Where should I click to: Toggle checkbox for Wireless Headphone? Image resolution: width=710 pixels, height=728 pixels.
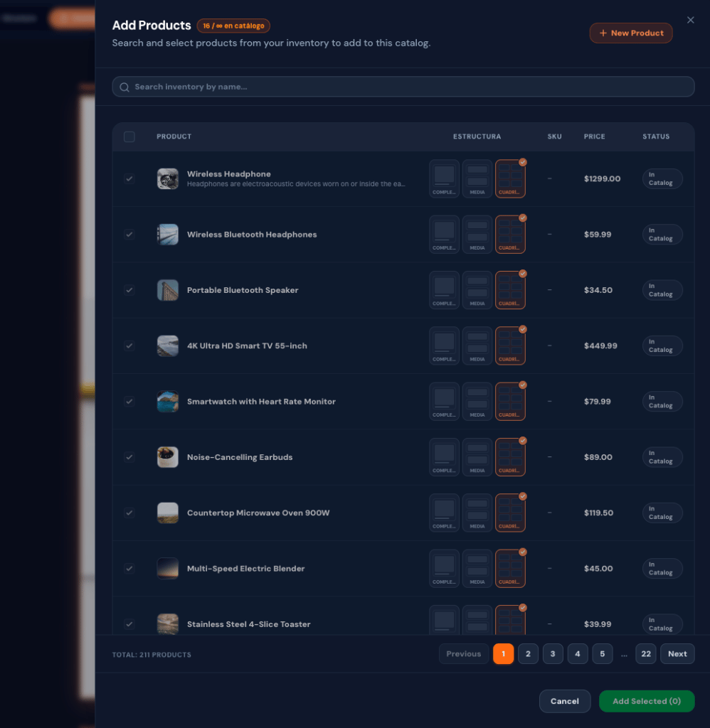click(129, 178)
